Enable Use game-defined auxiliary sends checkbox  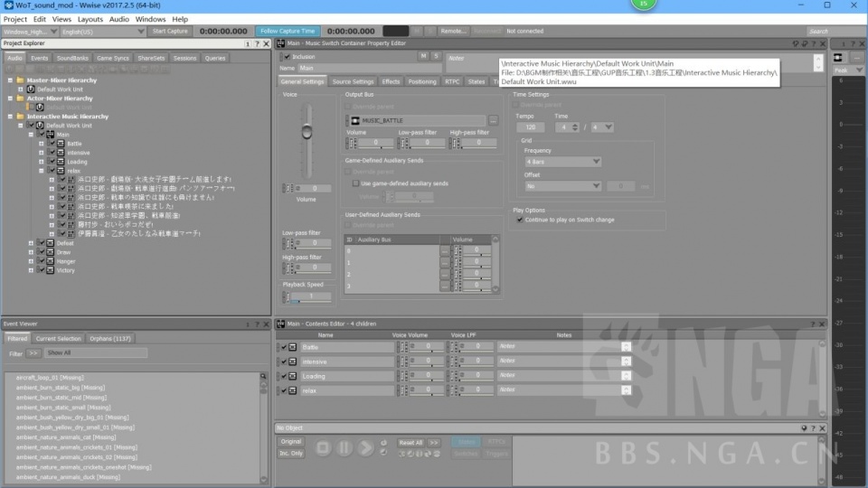355,183
